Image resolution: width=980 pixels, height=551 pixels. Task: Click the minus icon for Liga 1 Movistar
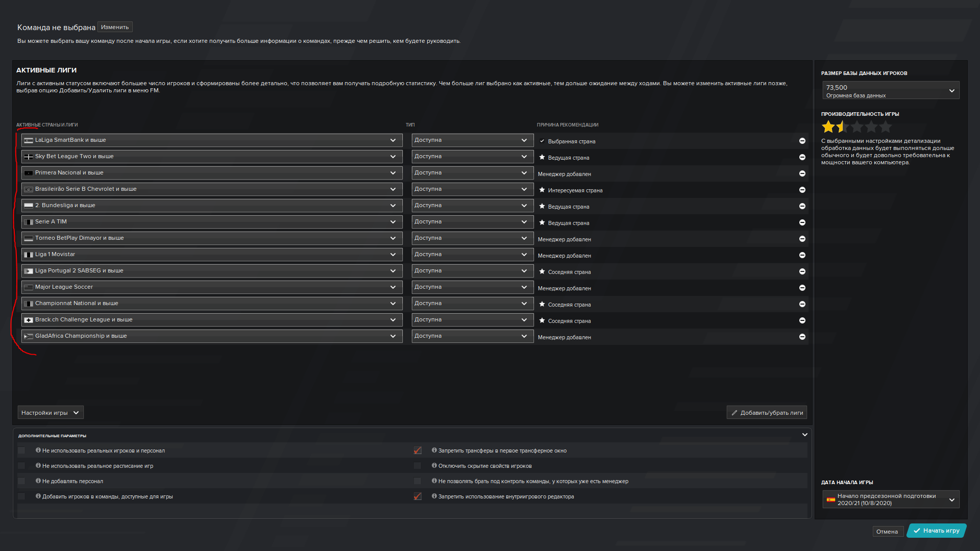click(x=802, y=255)
